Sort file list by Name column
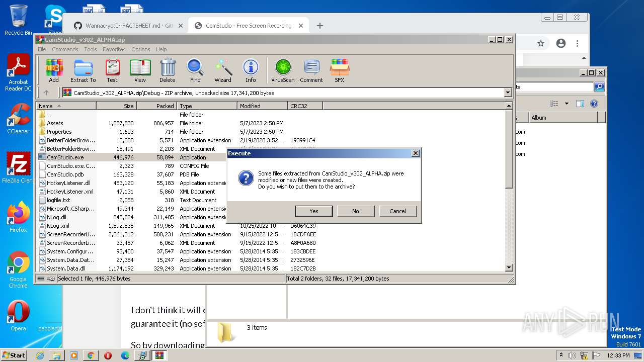Screen dimensions: 644x362 [x=66, y=106]
